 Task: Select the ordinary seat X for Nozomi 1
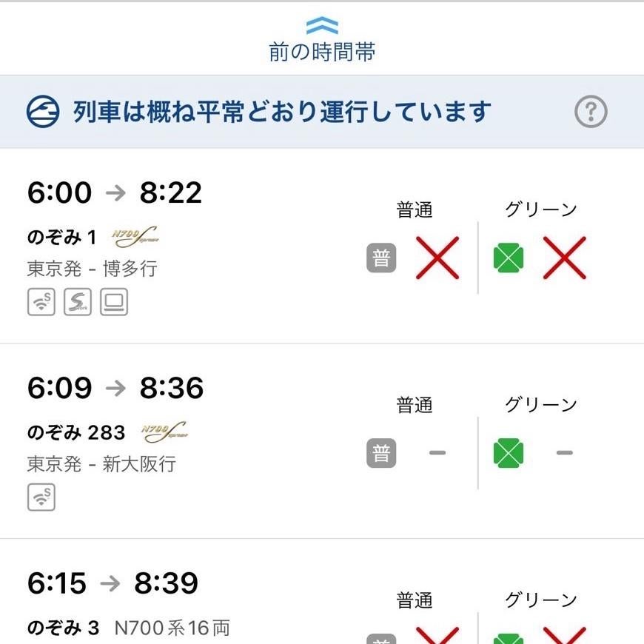(x=437, y=258)
